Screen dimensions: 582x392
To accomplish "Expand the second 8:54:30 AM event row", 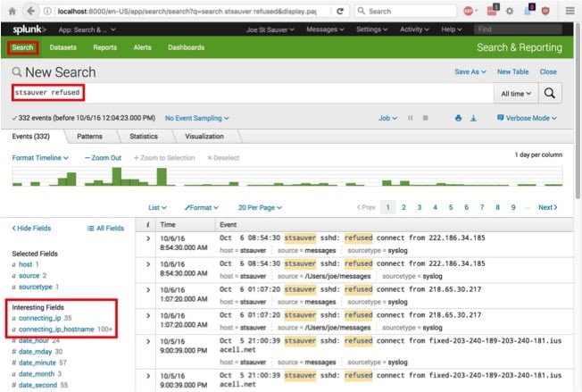I will pyautogui.click(x=148, y=264).
